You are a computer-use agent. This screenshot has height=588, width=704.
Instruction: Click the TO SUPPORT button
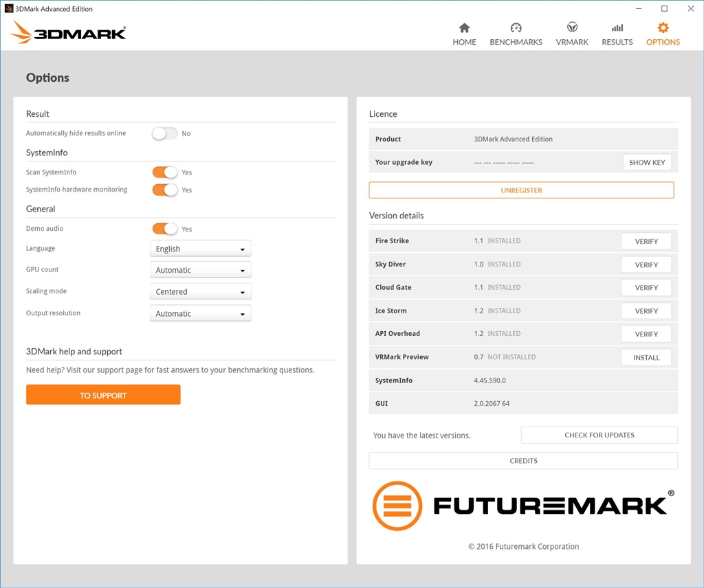tap(103, 395)
